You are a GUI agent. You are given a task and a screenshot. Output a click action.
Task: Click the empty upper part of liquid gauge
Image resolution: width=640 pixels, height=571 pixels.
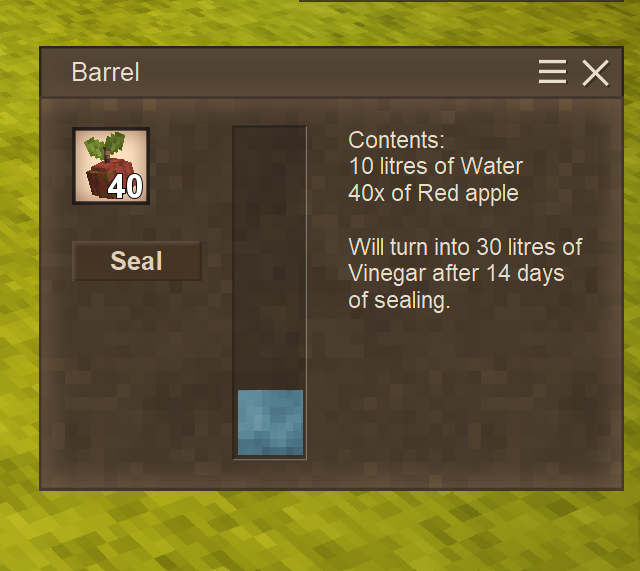pyautogui.click(x=270, y=258)
